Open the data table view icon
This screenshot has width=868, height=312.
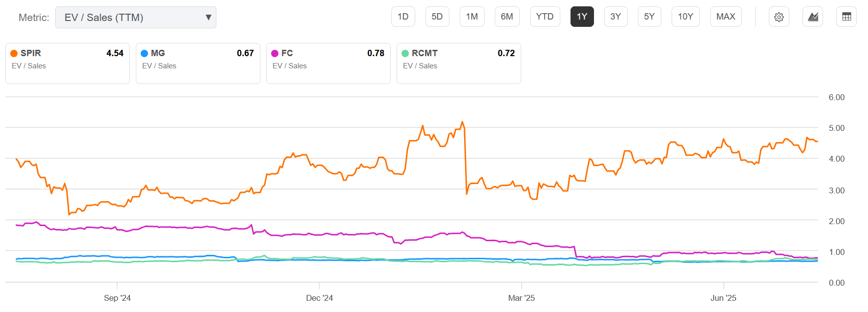[x=846, y=16]
